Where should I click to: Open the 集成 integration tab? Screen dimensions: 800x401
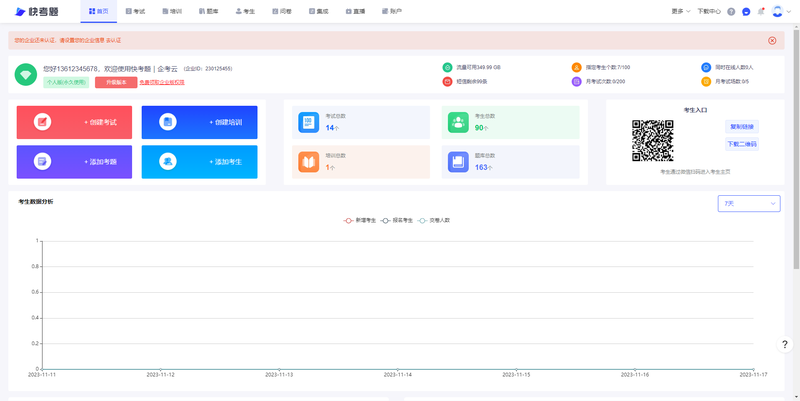pyautogui.click(x=319, y=11)
